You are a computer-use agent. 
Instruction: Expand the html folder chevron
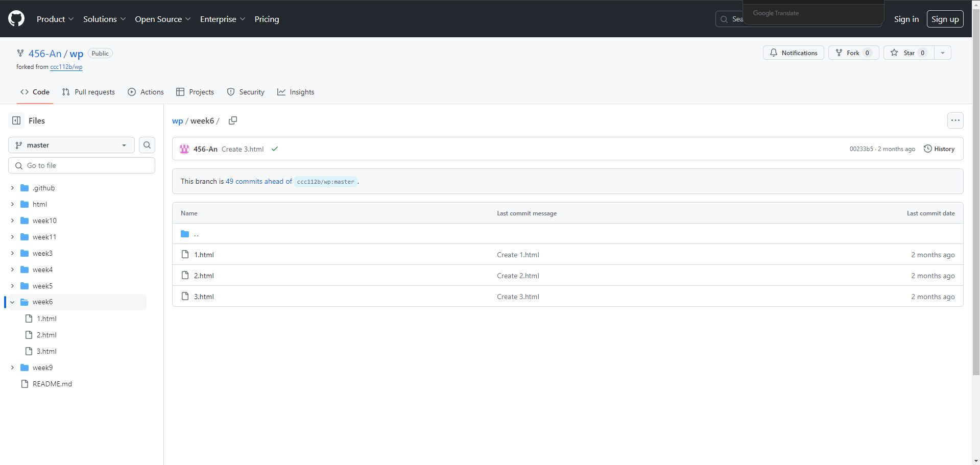pyautogui.click(x=12, y=204)
